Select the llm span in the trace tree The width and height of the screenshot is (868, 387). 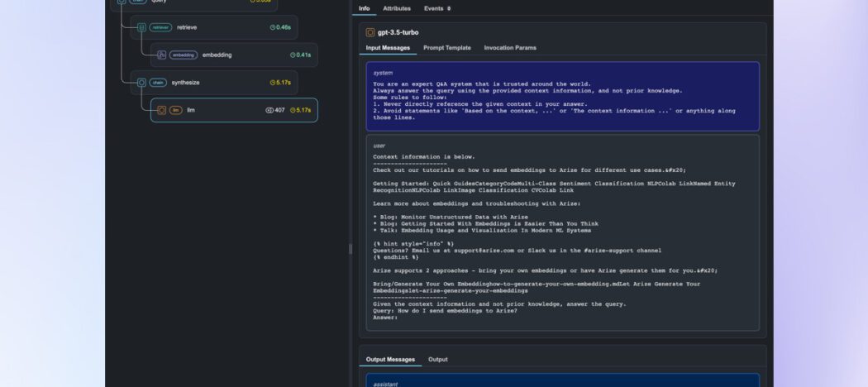(x=234, y=110)
